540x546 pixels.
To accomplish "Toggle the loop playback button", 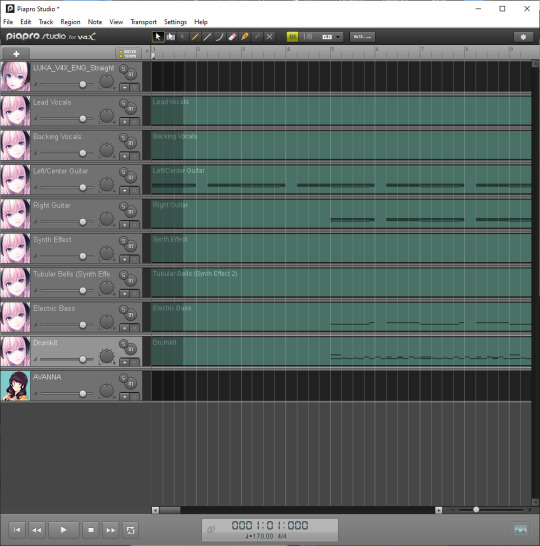I will pos(131,530).
